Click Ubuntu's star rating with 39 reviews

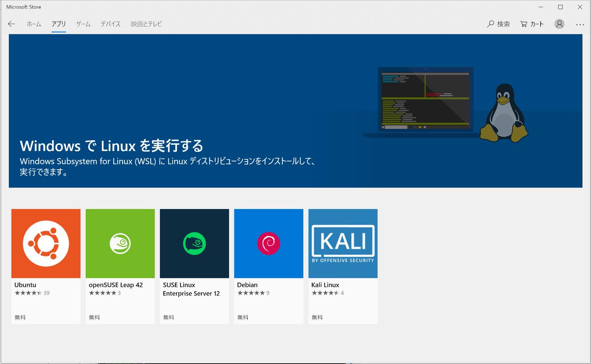pos(32,293)
